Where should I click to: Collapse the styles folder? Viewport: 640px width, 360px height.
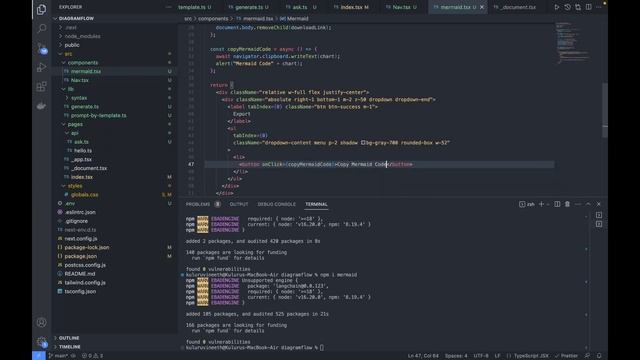point(75,186)
